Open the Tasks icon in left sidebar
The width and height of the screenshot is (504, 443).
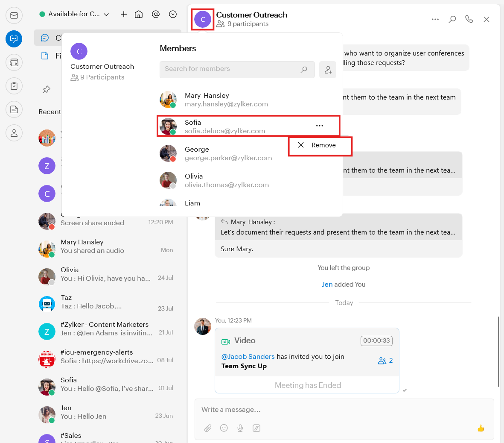pyautogui.click(x=14, y=86)
